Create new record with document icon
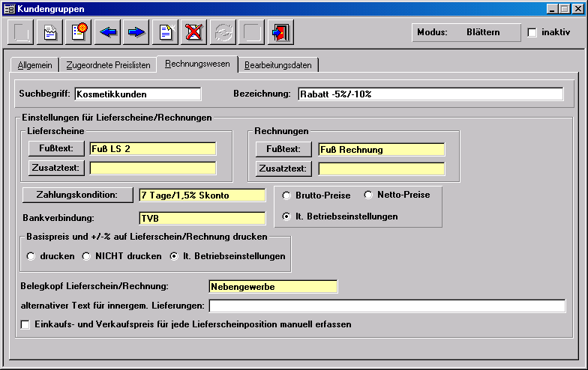Screen dimensions: 588x370 pyautogui.click(x=165, y=32)
